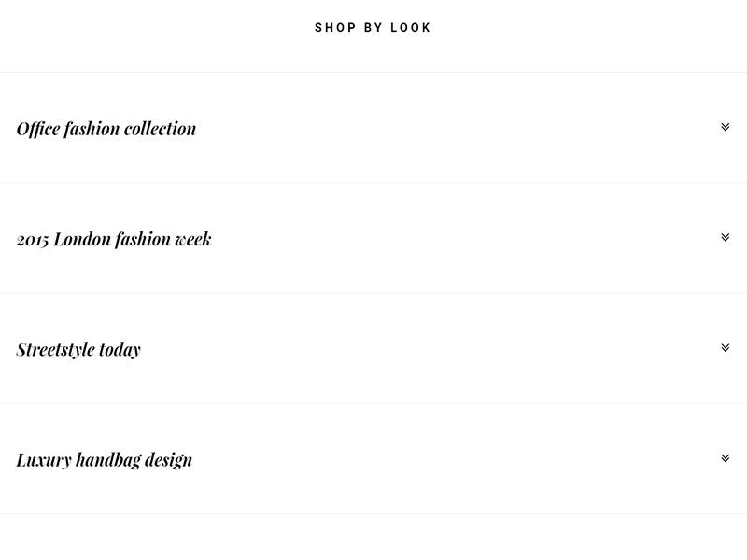Image resolution: width=747 pixels, height=560 pixels.
Task: Click the number '2015' in the London row
Action: (x=33, y=239)
